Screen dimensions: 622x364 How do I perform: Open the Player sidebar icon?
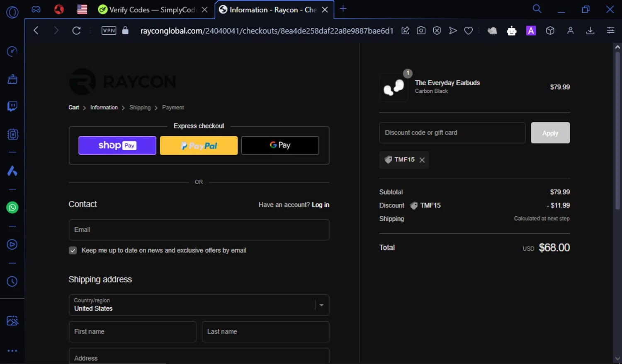click(12, 244)
